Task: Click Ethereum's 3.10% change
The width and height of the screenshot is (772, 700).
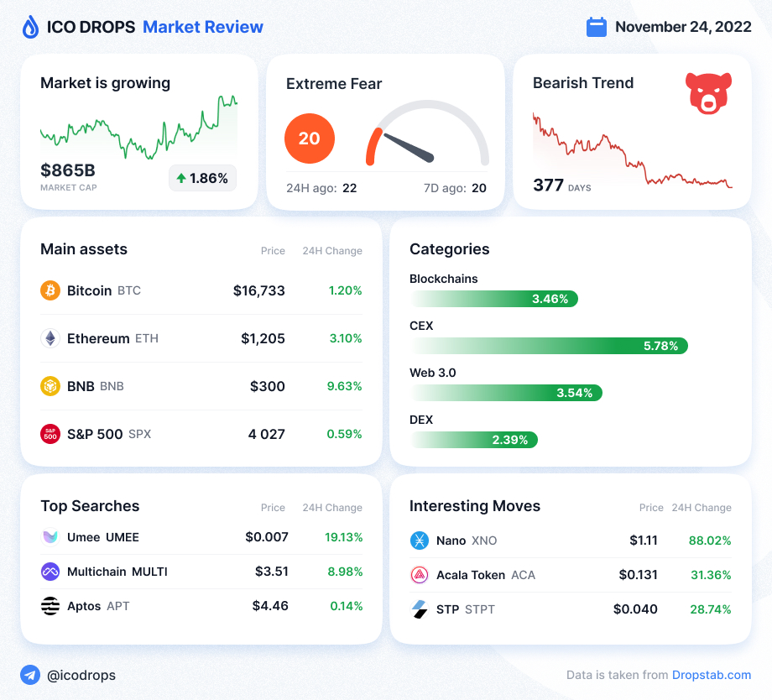Action: tap(346, 338)
